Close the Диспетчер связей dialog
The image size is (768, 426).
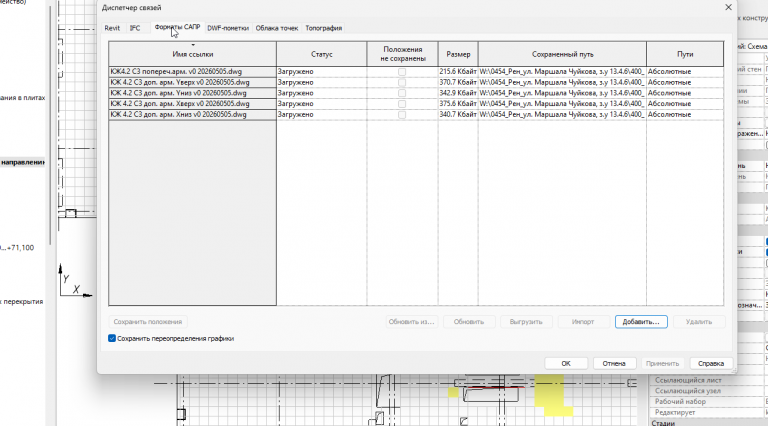(x=728, y=7)
